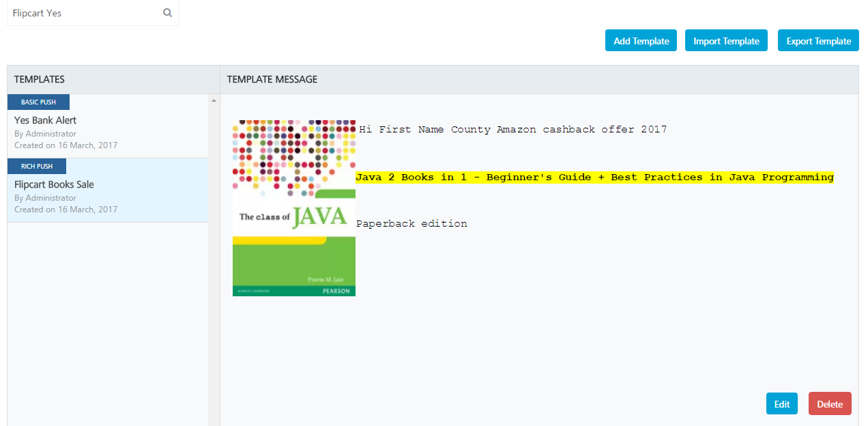
Task: Click the templates list scrollbar track
Action: pos(214,266)
